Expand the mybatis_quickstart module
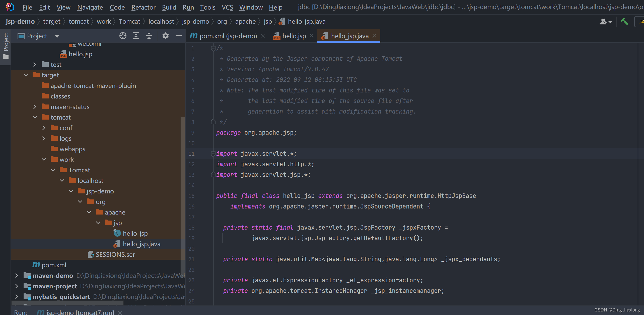This screenshot has height=315, width=644. click(17, 297)
